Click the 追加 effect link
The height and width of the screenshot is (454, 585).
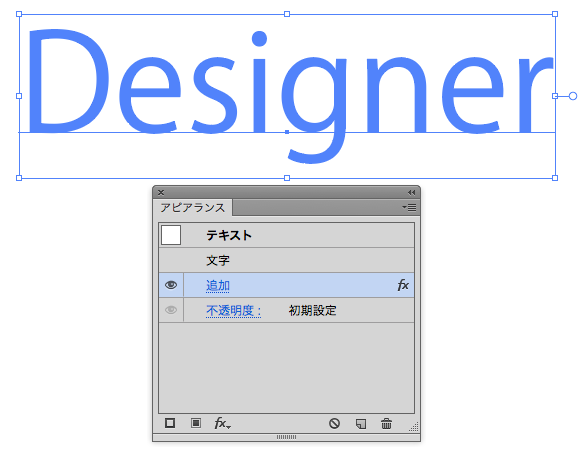click(x=218, y=285)
